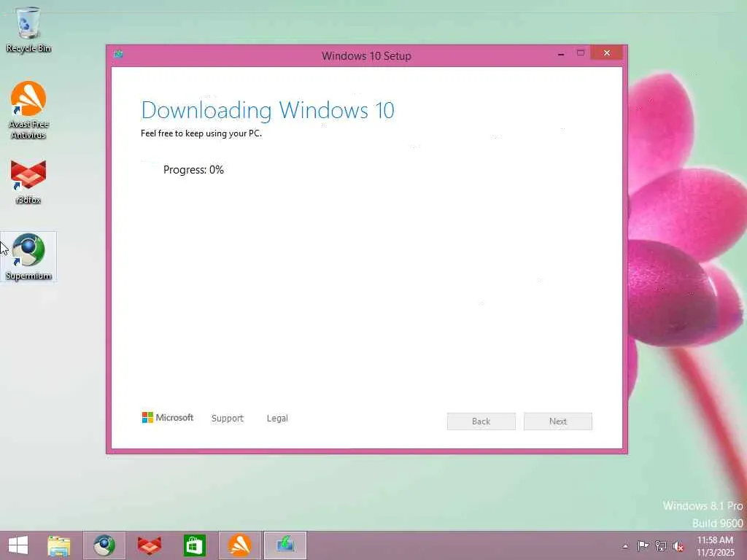Click the muted volume tray icon
747x560 pixels.
pos(678,546)
